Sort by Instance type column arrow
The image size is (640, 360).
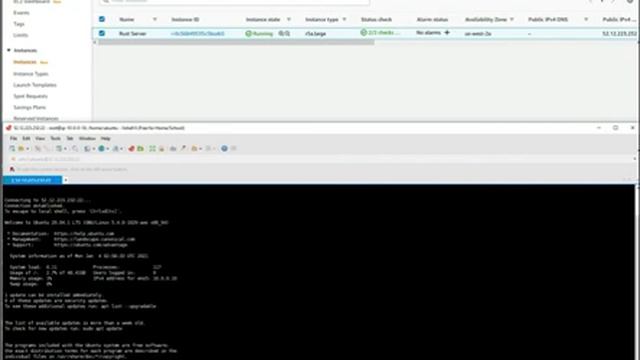click(344, 19)
